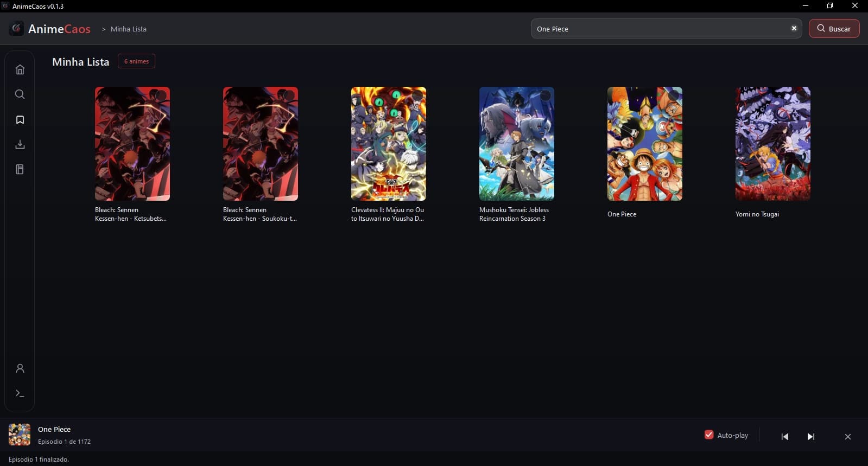Image resolution: width=868 pixels, height=466 pixels.
Task: Click the 6 animes count badge
Action: tap(136, 61)
